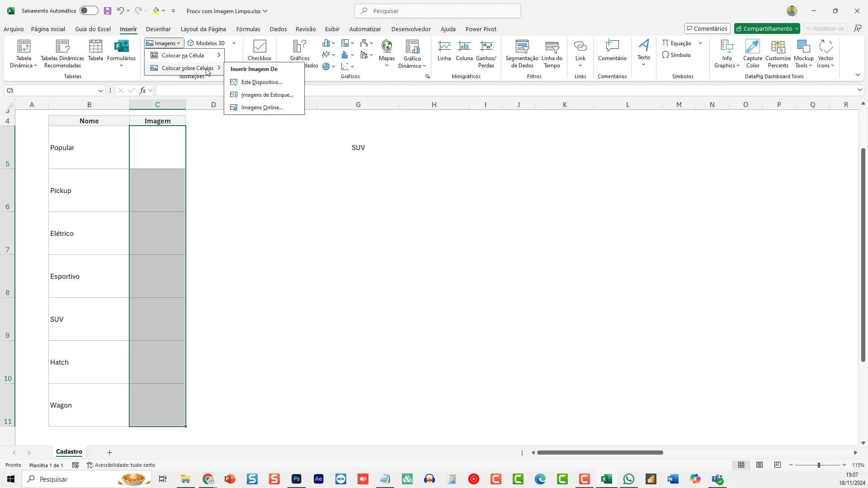Open the Formulários dropdown
The image size is (868, 488).
[121, 54]
